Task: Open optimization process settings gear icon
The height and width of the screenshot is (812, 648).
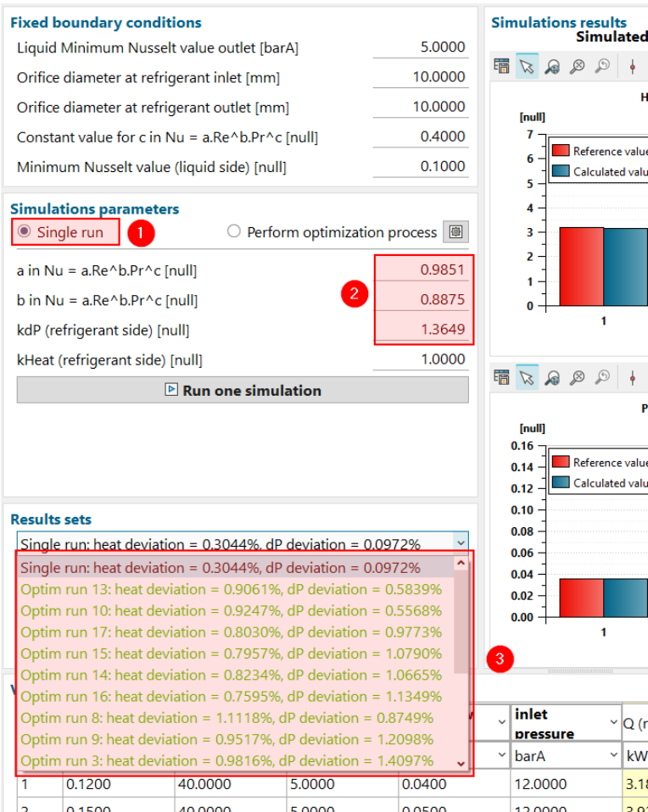Action: [x=456, y=232]
